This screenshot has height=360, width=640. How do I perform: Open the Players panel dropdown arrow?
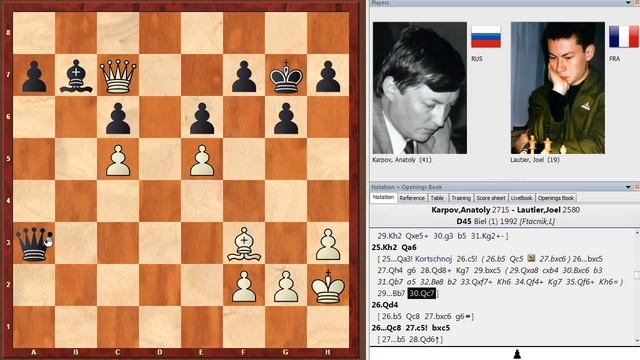628,3
